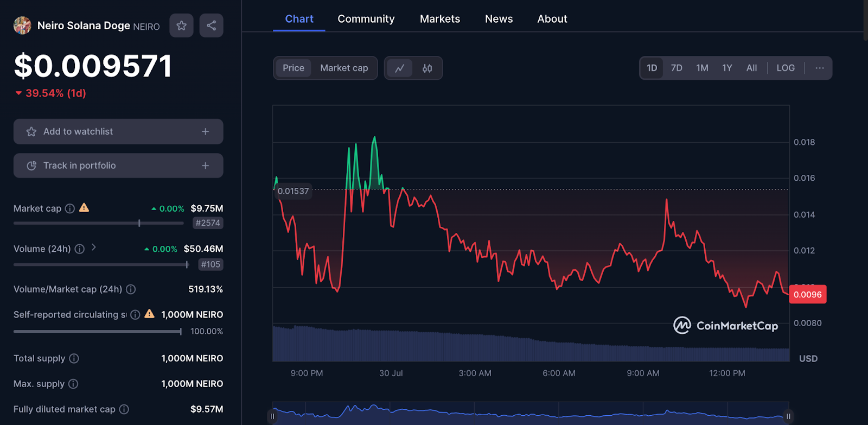Click the Volume (24h) info icon
868x425 pixels.
pos(79,249)
